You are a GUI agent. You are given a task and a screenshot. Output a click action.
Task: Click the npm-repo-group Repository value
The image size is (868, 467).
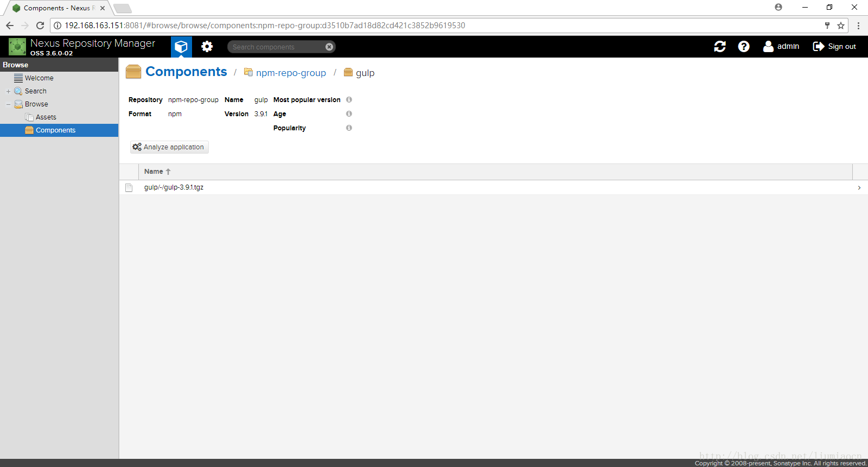pyautogui.click(x=193, y=100)
